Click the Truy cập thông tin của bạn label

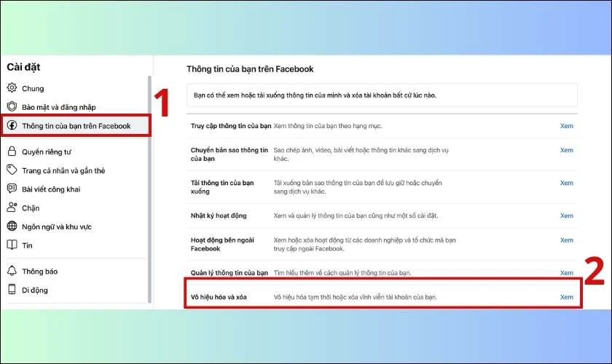coord(231,126)
